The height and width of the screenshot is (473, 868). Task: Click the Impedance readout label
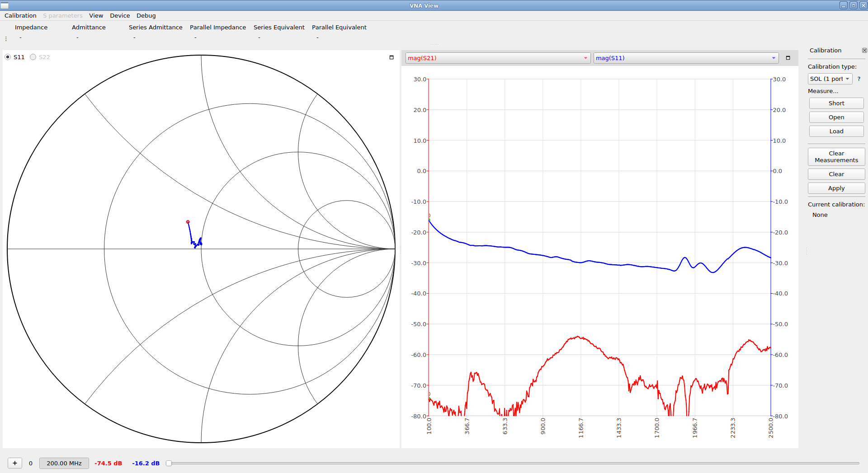point(31,28)
